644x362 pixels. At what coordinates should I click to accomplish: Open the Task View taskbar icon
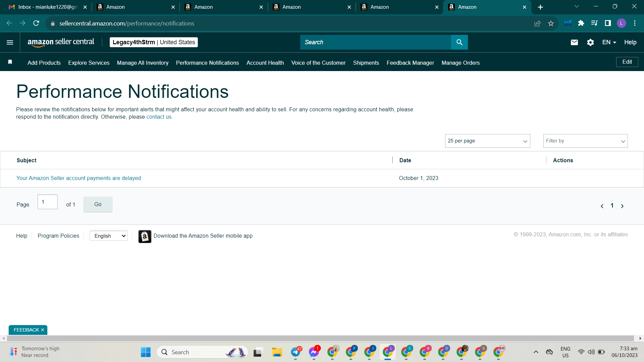[258, 352]
